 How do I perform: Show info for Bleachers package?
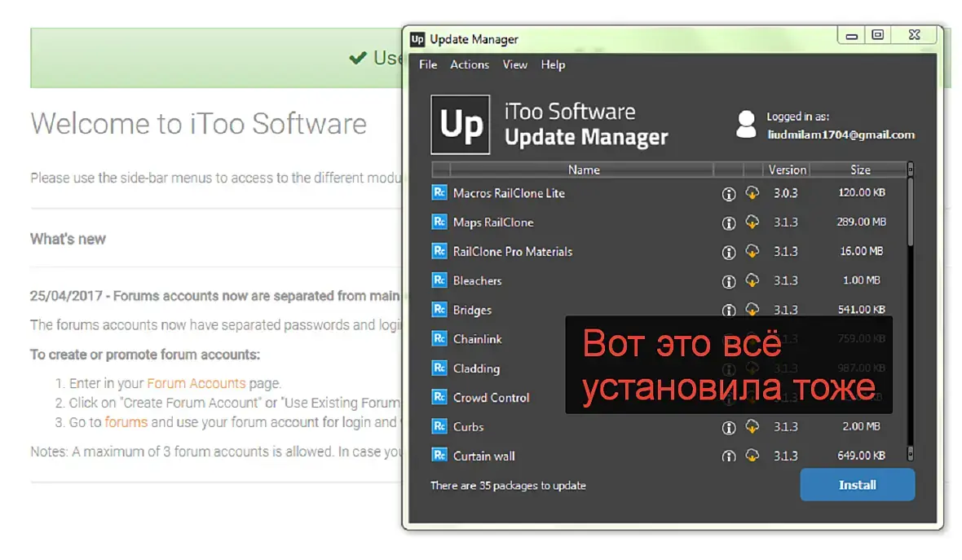click(x=728, y=281)
